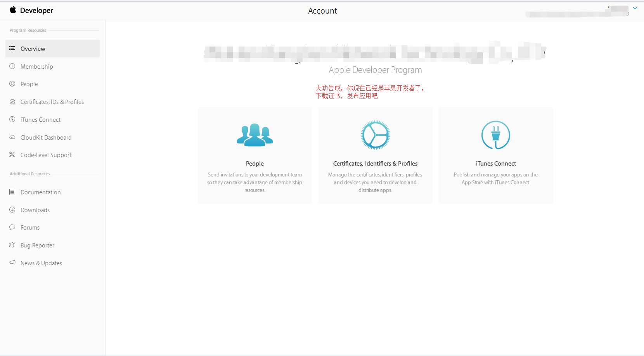Open the Forums link
Screen dimensions: 644x356
[30, 228]
